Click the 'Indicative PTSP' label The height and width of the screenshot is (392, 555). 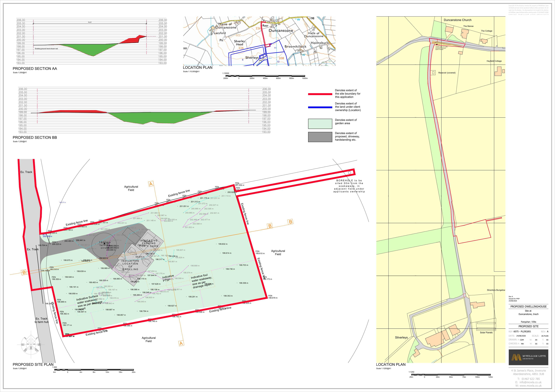[168, 278]
